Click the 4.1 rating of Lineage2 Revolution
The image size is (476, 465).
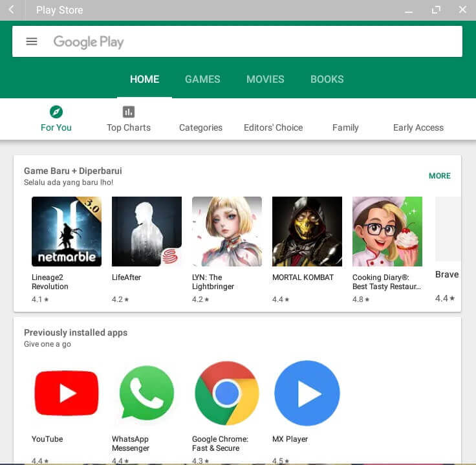pyautogui.click(x=40, y=299)
